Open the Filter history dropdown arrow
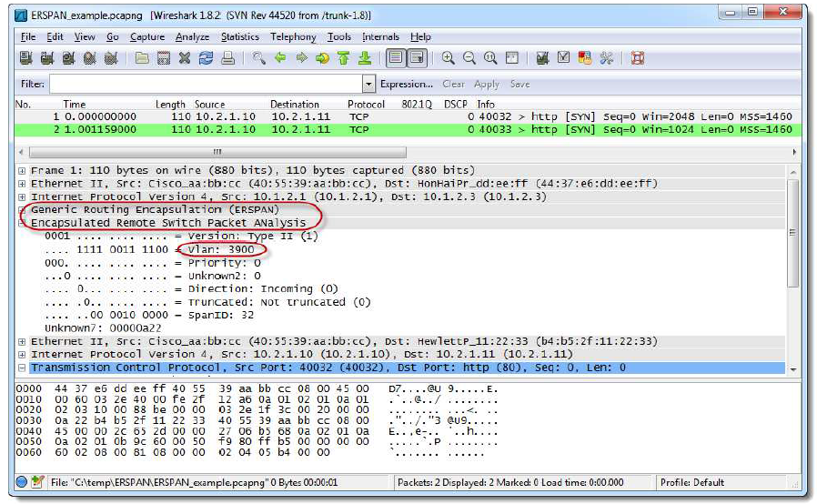 pos(368,84)
